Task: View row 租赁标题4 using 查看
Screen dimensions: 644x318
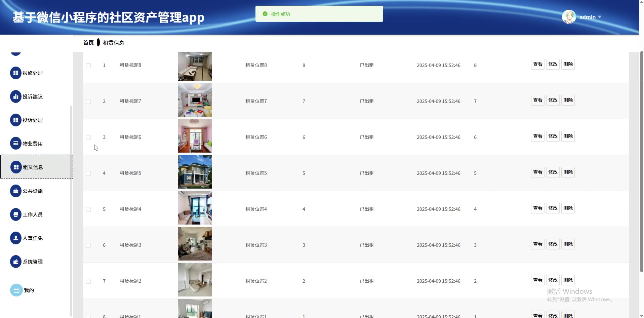Action: pos(538,208)
